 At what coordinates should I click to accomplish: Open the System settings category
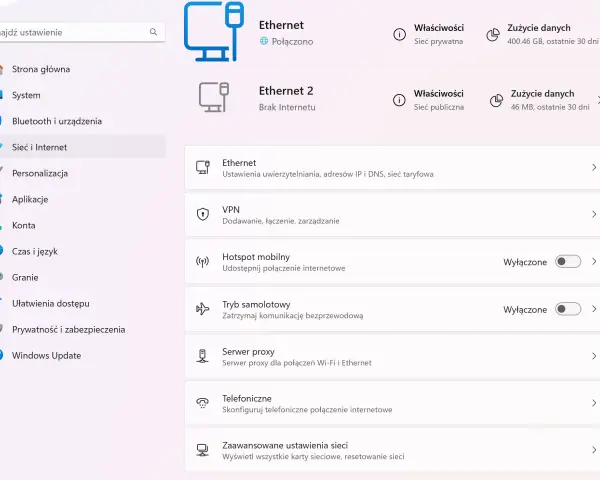pos(82,95)
